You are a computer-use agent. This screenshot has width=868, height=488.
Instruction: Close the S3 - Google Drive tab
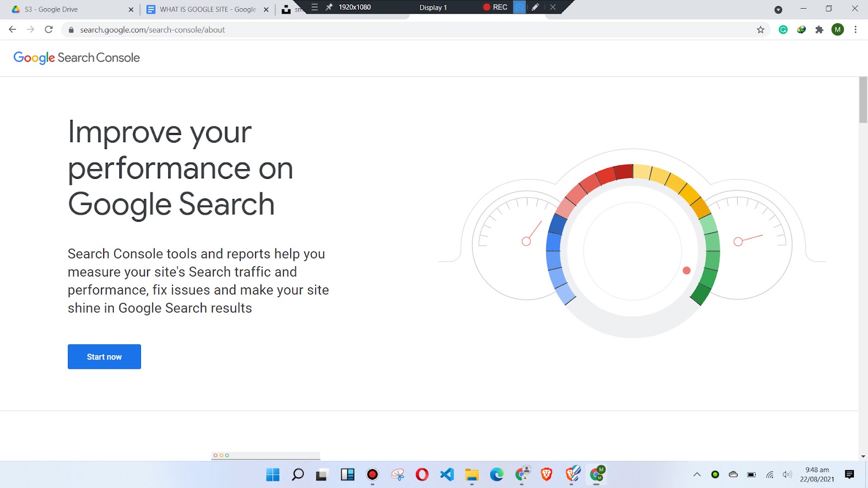pos(131,10)
